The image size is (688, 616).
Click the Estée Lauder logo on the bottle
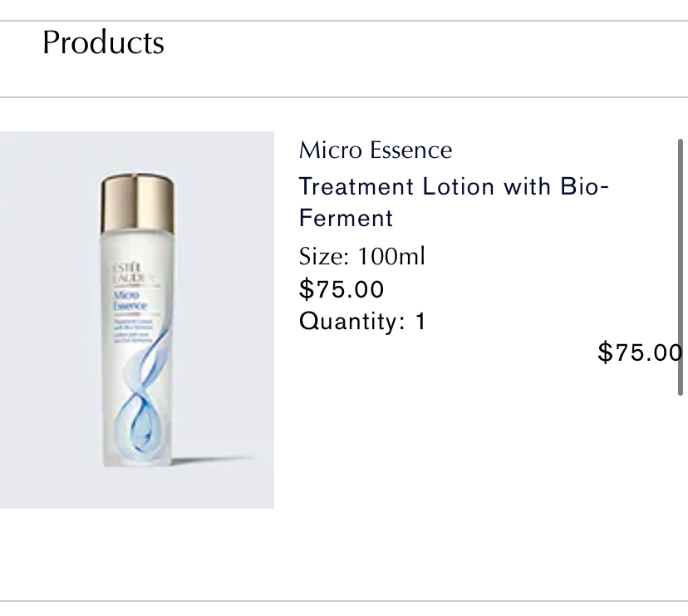tap(129, 277)
